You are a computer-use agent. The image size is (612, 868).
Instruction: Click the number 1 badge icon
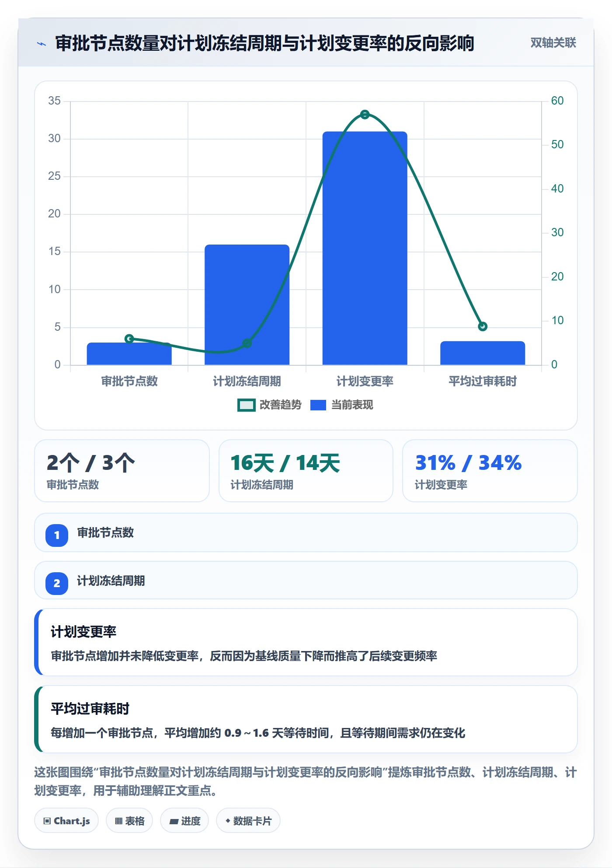[x=57, y=535]
